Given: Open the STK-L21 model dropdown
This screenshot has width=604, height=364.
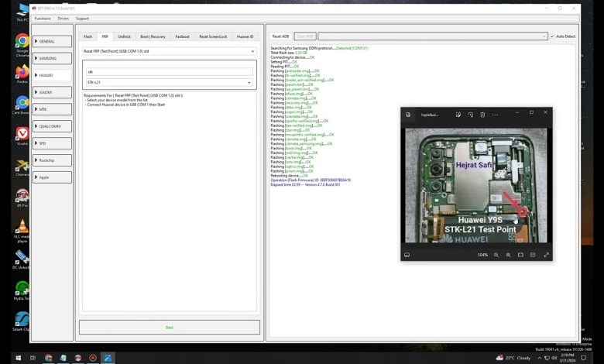Looking at the screenshot, I should pos(170,82).
